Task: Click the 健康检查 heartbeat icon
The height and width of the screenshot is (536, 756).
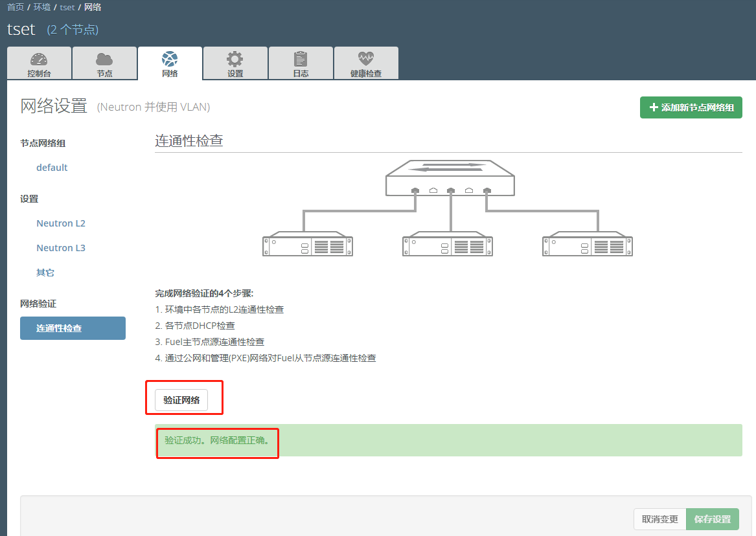Action: [x=366, y=58]
